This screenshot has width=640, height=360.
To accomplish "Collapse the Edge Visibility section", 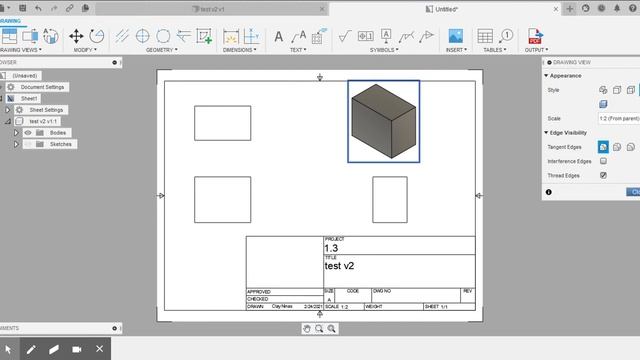I will tap(546, 133).
